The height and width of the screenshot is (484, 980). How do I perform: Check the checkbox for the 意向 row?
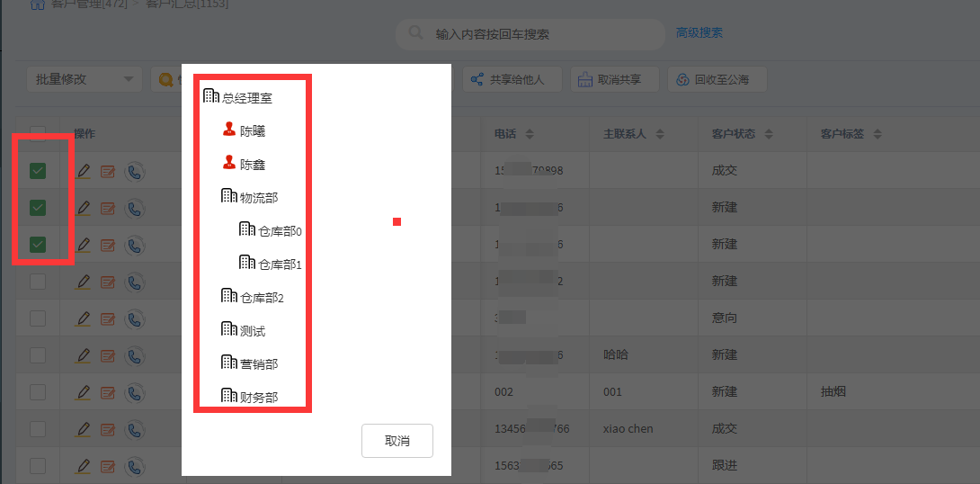click(x=38, y=318)
